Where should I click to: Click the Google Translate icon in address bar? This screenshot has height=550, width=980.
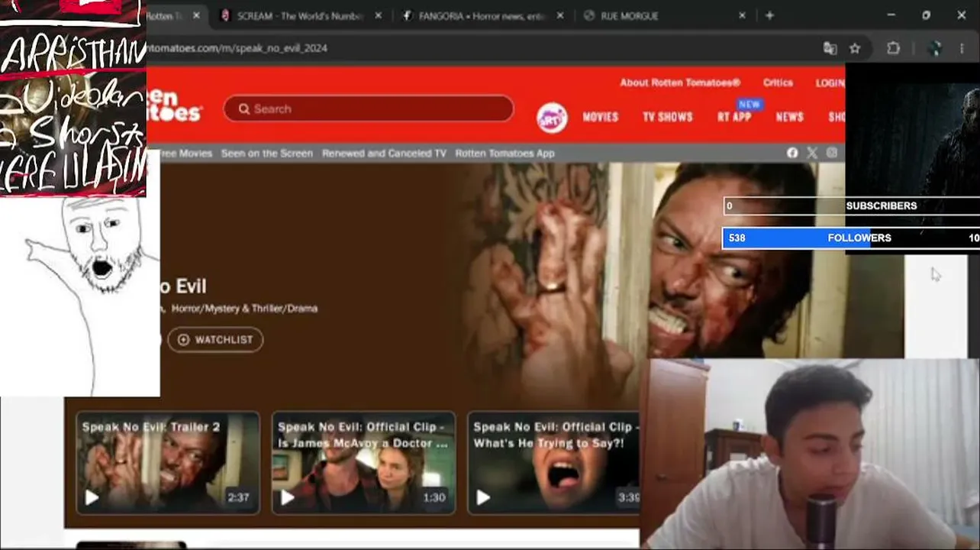(830, 48)
